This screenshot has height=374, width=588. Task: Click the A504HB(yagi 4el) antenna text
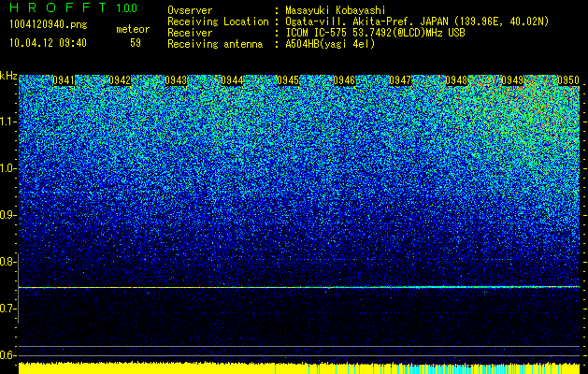(330, 44)
